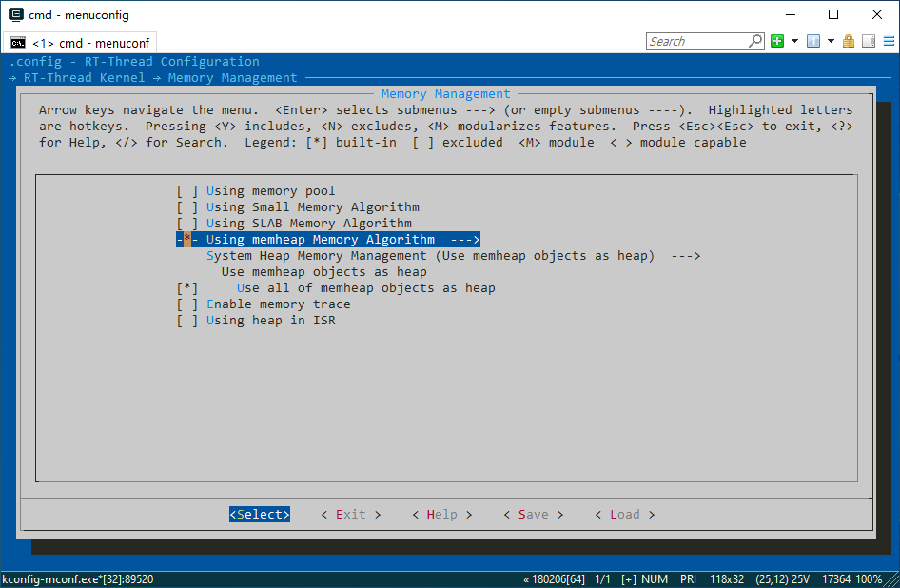Image resolution: width=900 pixels, height=588 pixels.
Task: Click kconfig-mconf.exe process in status bar
Action: (77, 579)
